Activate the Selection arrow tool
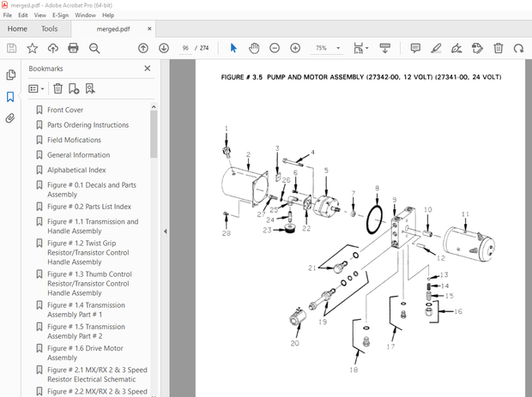The image size is (532, 397). coord(233,48)
